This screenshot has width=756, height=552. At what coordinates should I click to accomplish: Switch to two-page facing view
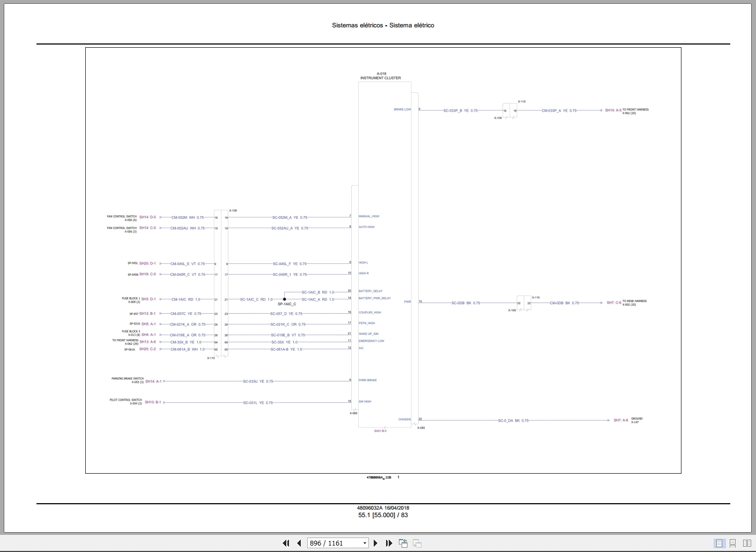click(x=746, y=543)
